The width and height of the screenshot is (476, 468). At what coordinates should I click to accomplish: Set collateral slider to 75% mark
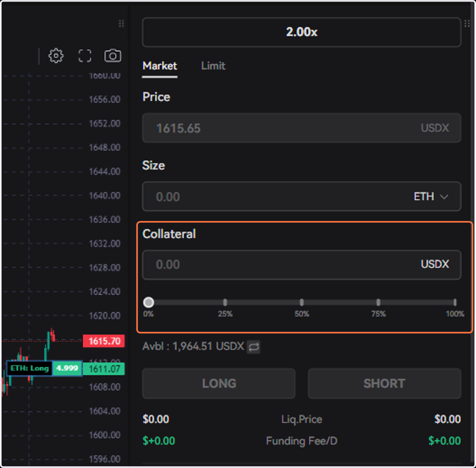(378, 303)
